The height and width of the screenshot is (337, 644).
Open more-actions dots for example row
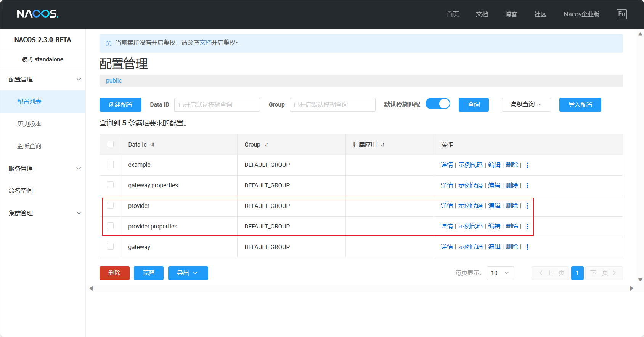527,165
